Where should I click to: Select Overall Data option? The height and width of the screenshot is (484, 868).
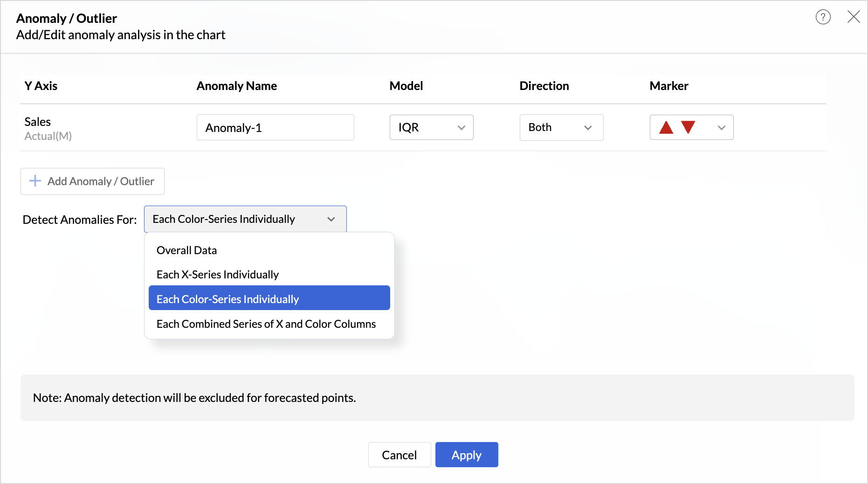coord(186,250)
